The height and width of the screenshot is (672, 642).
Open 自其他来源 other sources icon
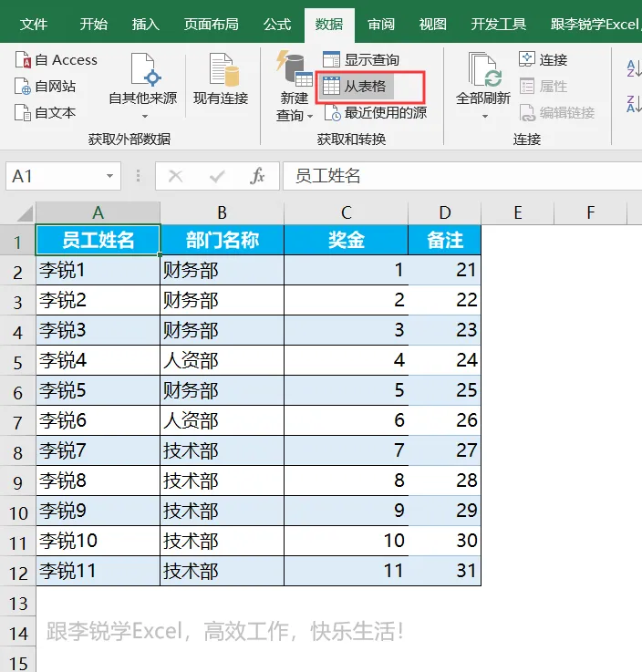[145, 69]
